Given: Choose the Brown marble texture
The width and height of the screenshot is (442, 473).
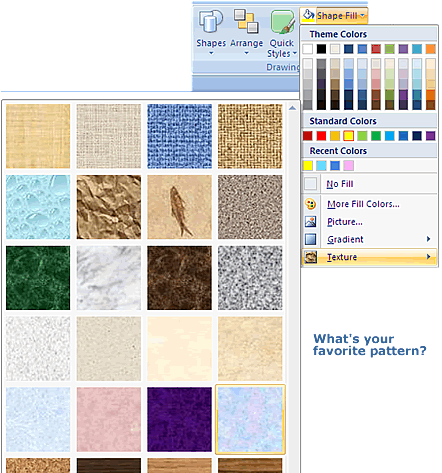Looking at the screenshot, I should tap(179, 278).
